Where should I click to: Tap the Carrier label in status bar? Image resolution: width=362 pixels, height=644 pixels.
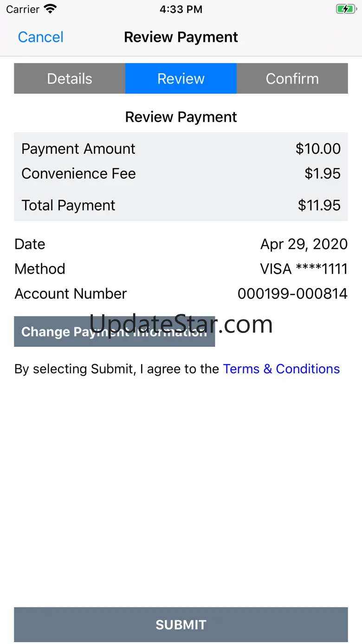(x=23, y=9)
